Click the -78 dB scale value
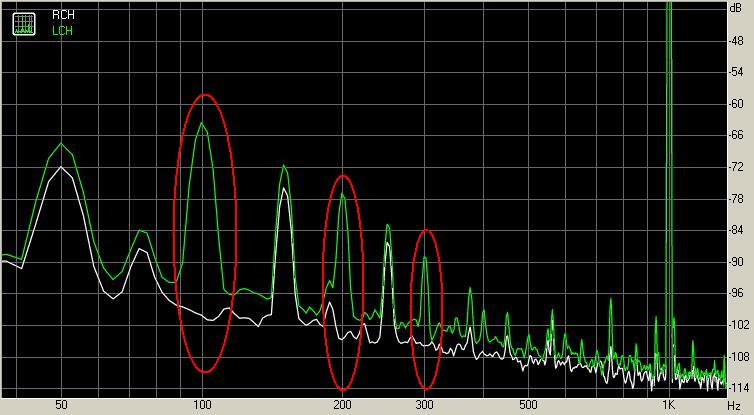Image resolution: width=754 pixels, height=415 pixels. 736,199
